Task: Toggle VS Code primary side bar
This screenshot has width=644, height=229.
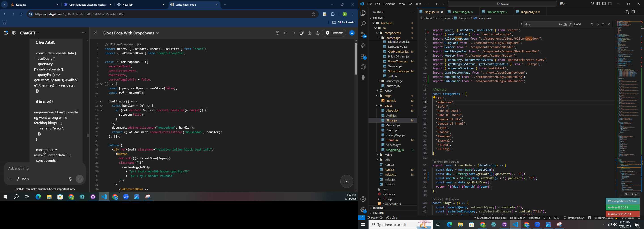Action: coord(598,4)
